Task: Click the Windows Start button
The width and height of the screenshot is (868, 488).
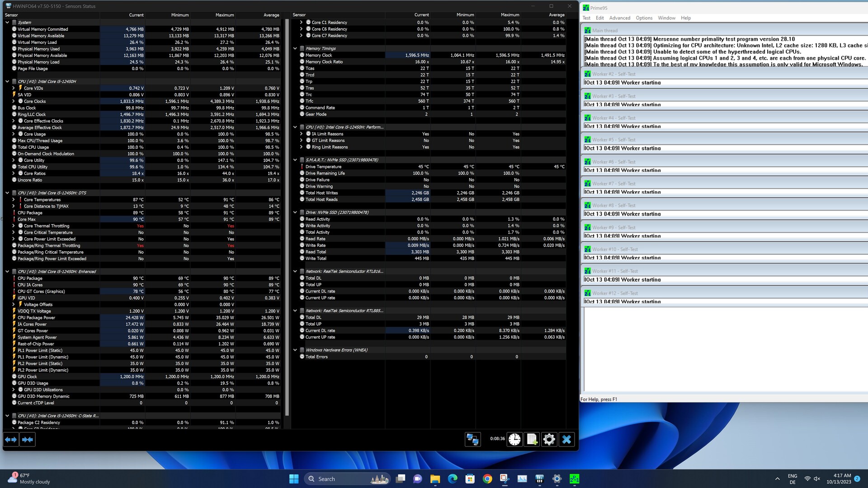Action: click(x=294, y=479)
